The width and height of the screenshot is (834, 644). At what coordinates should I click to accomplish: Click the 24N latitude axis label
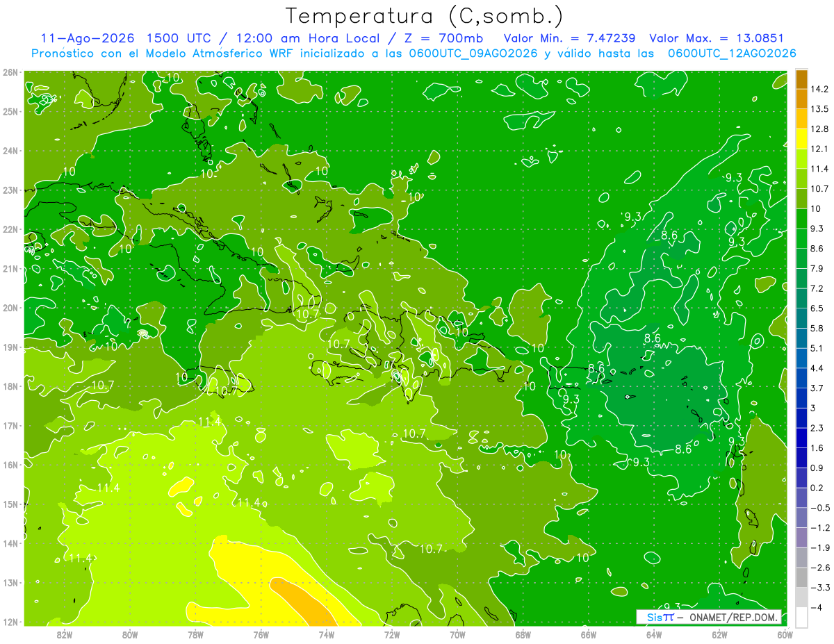[10, 151]
